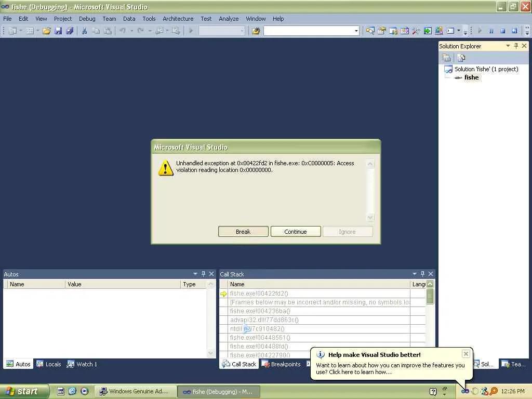Open the Undo history dropdown arrow
Screen dimensions: 532x399
(131, 31)
